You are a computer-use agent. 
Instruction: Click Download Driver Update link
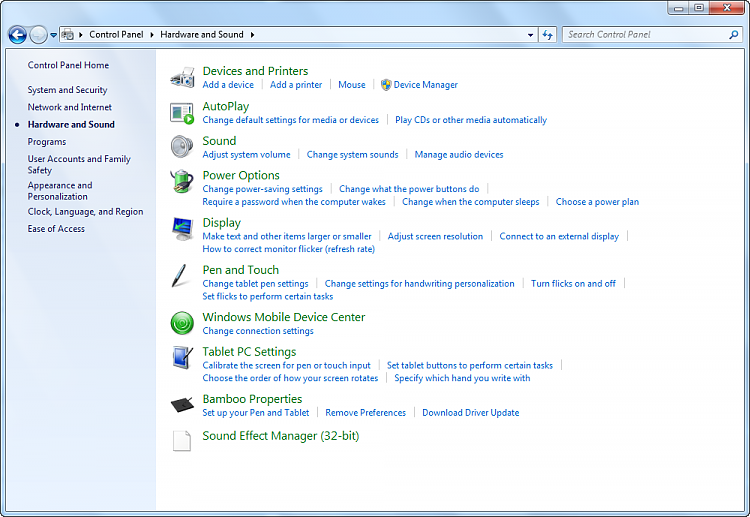click(x=471, y=413)
